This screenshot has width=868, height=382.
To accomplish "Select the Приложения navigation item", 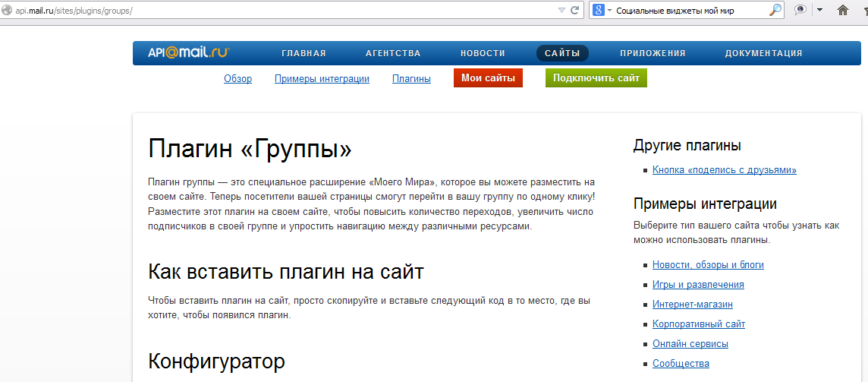I will coord(653,53).
